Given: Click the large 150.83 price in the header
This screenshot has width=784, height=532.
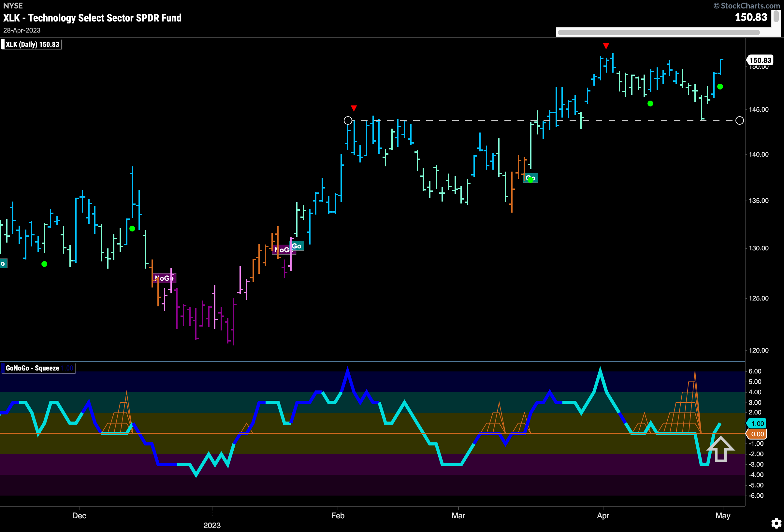Looking at the screenshot, I should (751, 17).
